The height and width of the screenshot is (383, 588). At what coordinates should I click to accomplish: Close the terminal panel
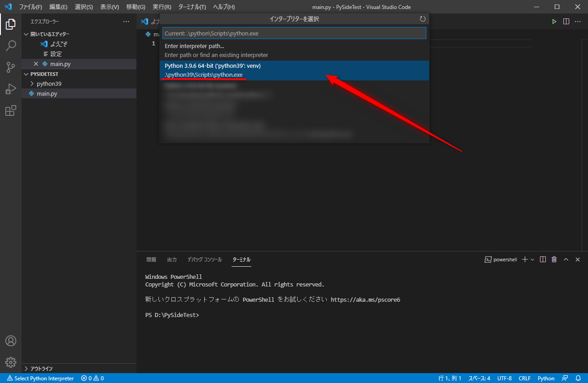578,260
